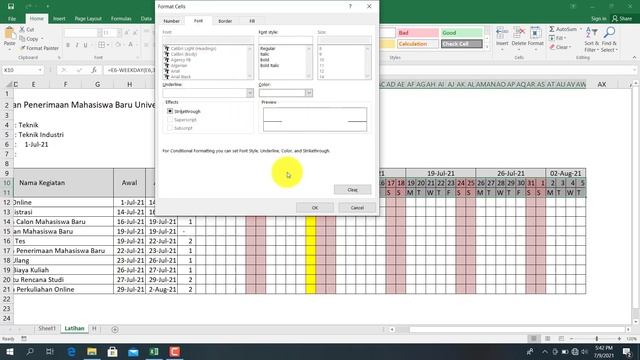The height and width of the screenshot is (360, 640).
Task: Toggle Bold in ribbon Font group
Action: (68, 45)
